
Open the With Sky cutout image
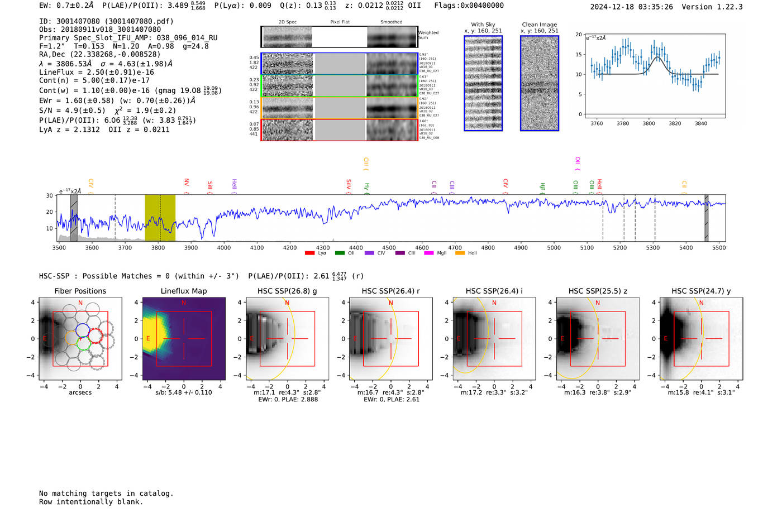483,83
